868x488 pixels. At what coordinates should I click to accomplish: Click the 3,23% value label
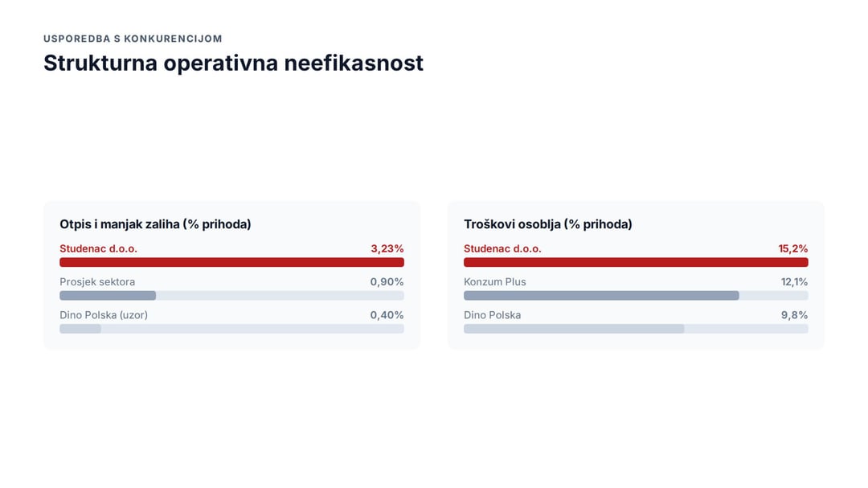click(x=387, y=248)
